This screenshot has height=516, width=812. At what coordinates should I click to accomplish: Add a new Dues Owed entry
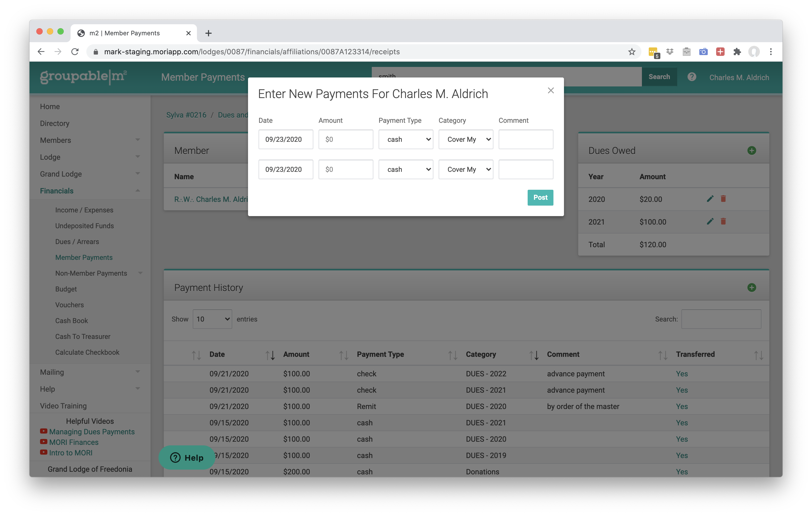point(752,150)
